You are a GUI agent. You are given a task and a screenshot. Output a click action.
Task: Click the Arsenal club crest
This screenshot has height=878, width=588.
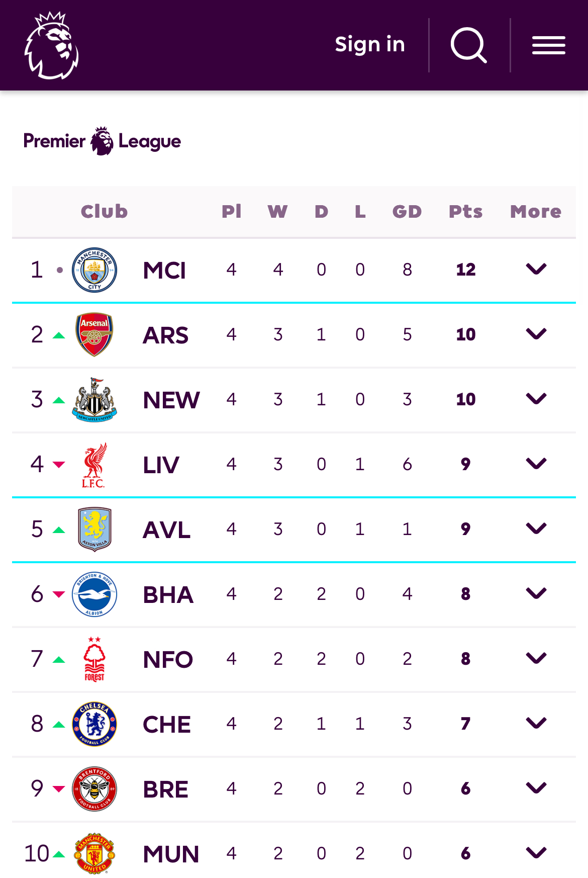94,334
